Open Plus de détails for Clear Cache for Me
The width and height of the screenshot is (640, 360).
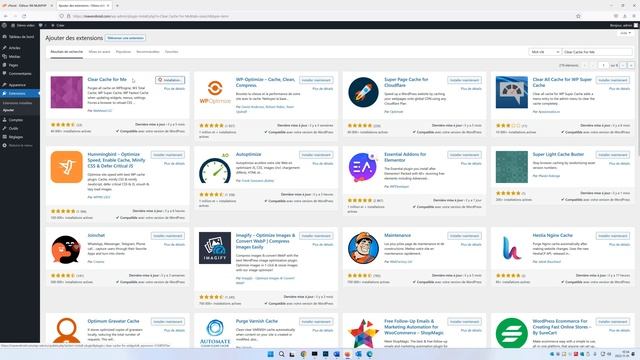(x=174, y=89)
